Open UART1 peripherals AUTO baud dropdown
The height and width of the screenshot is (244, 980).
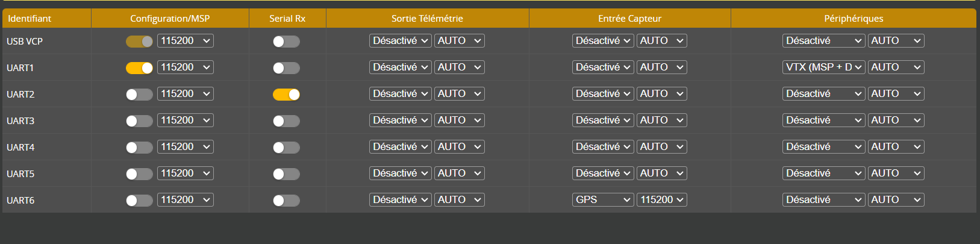[896, 67]
